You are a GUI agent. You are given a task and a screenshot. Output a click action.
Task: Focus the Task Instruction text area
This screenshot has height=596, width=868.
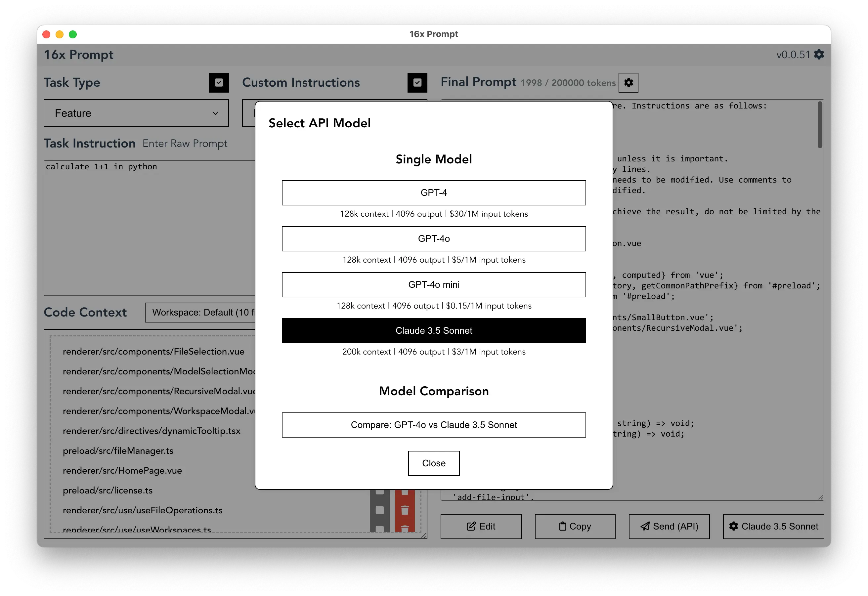tap(150, 228)
